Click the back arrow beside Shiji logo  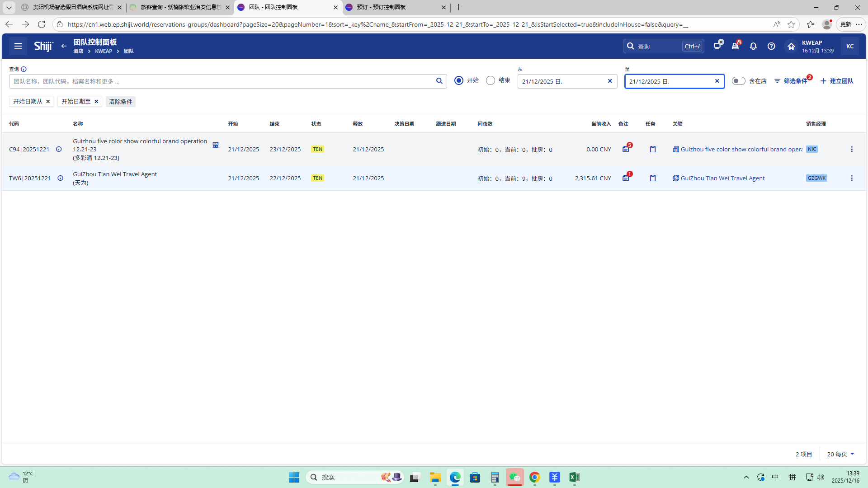tap(64, 46)
